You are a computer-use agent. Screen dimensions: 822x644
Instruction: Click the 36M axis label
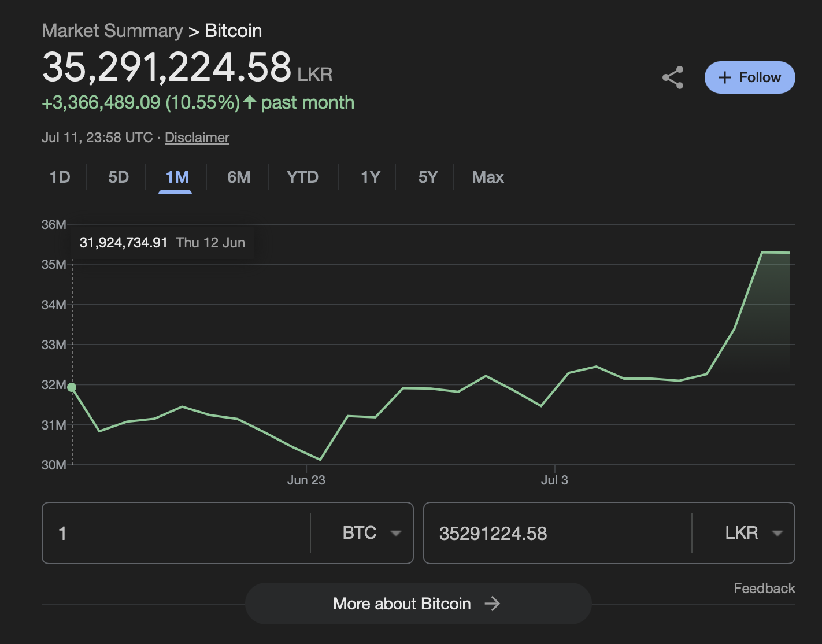pyautogui.click(x=54, y=224)
